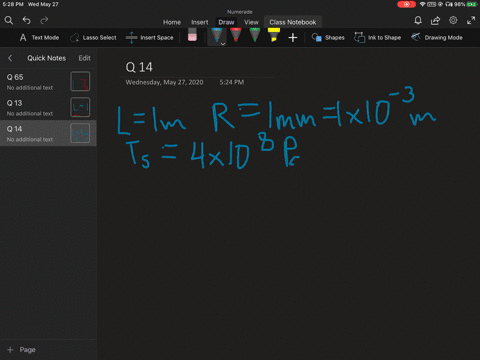Open the Q 65 page
This screenshot has width=480, height=360.
tap(48, 81)
